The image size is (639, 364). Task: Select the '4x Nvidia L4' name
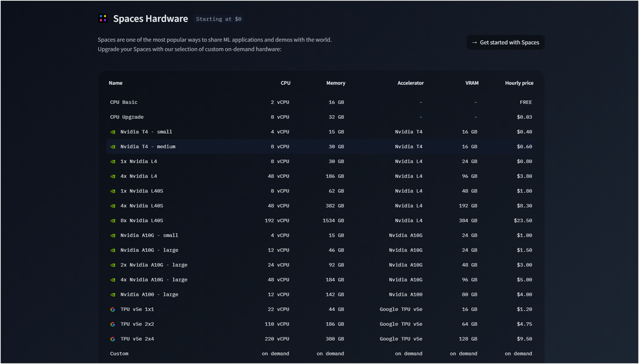coord(138,176)
